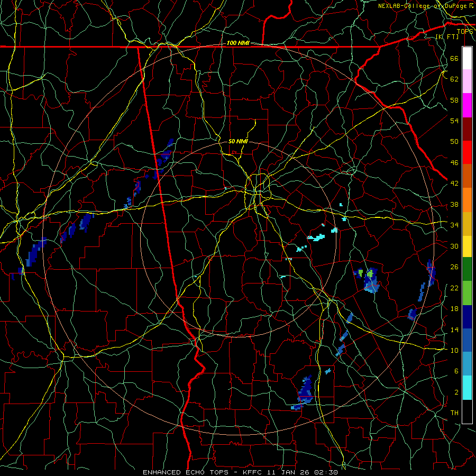Click the '2' legend value
Screen dimensions: 476x476
456,392
